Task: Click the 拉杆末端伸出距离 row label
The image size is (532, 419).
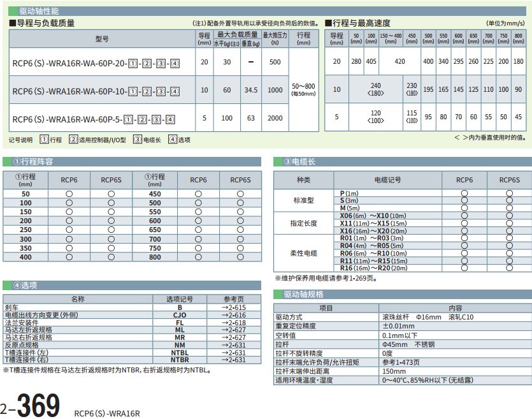Action: pyautogui.click(x=302, y=371)
